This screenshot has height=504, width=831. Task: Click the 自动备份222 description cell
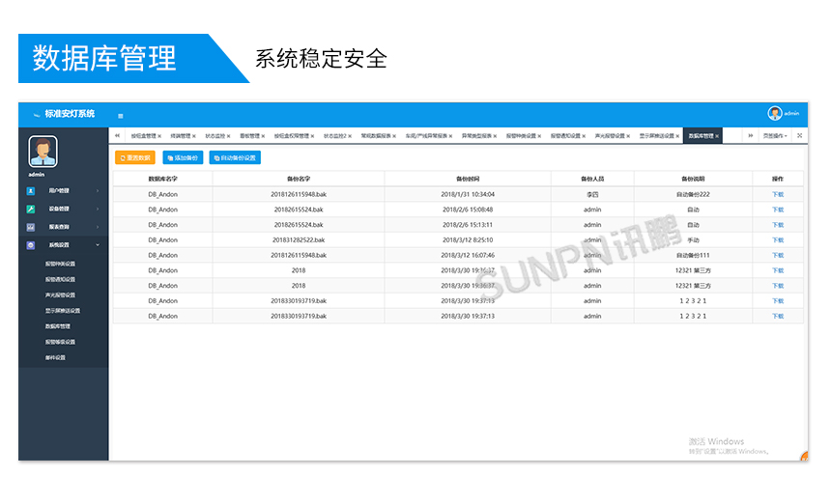point(693,195)
